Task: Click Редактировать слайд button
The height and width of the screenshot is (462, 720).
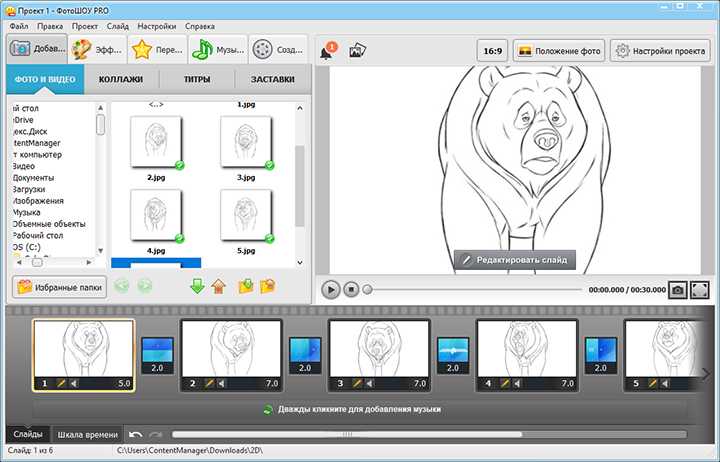Action: [x=515, y=260]
